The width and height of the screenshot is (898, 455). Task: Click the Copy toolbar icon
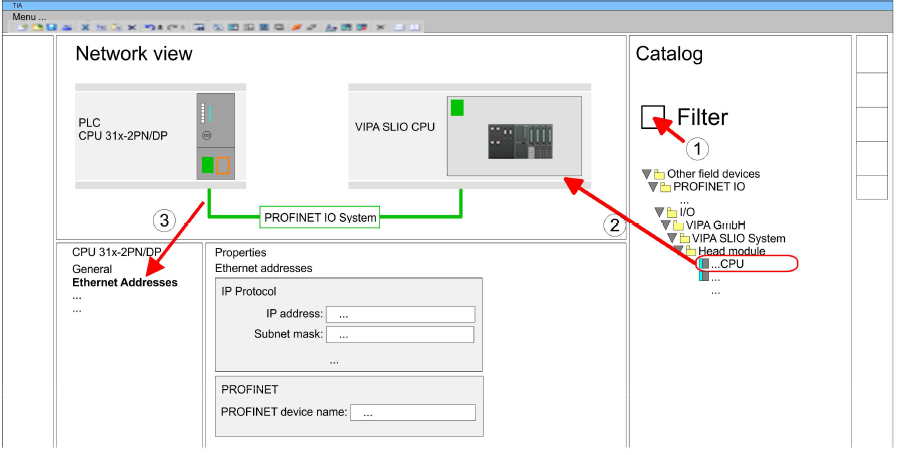click(x=101, y=27)
